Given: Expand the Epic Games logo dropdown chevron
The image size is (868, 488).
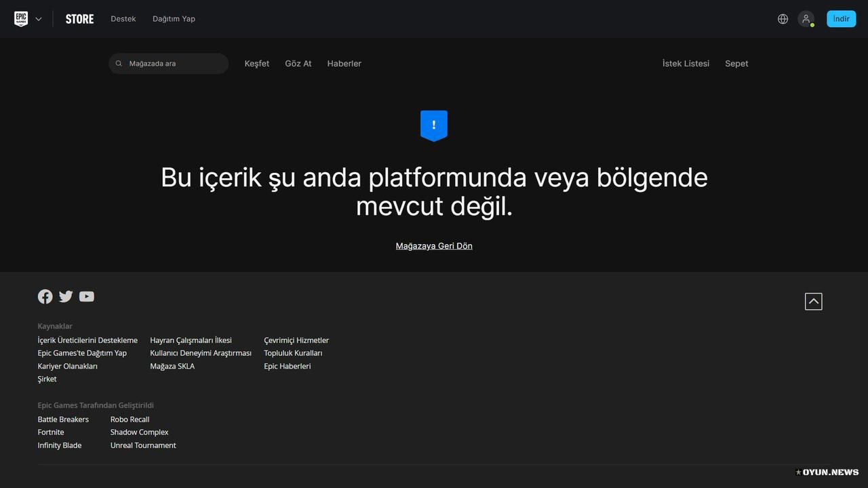Looking at the screenshot, I should (x=39, y=19).
